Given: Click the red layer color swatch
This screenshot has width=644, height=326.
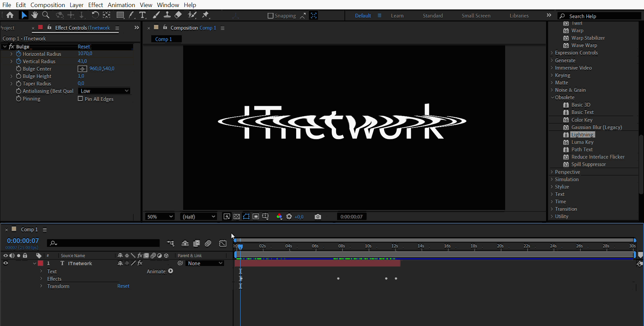Looking at the screenshot, I should (41, 263).
